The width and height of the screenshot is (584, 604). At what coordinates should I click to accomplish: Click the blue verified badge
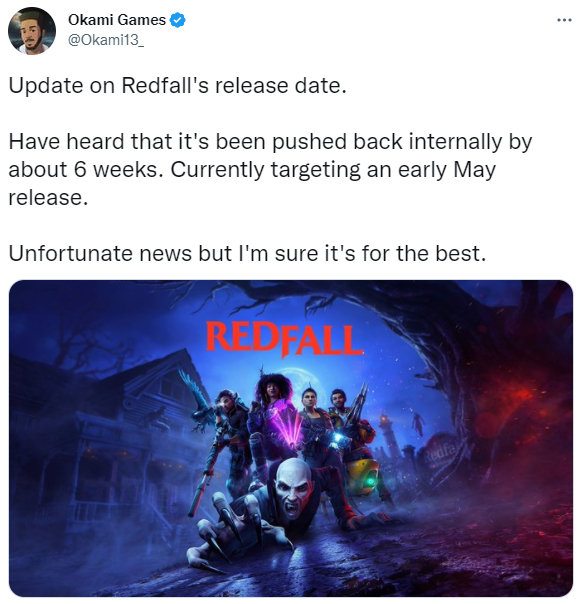pyautogui.click(x=178, y=20)
